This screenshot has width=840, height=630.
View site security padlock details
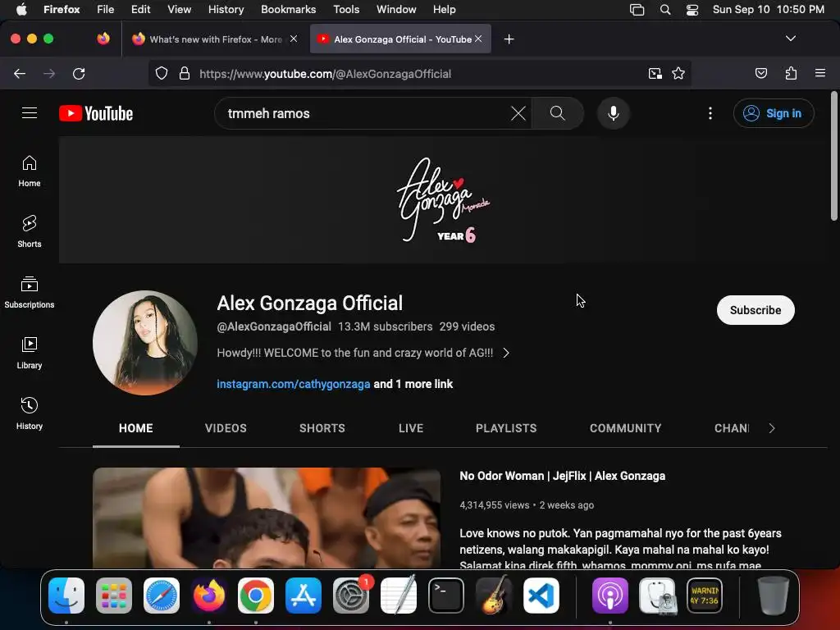[185, 73]
